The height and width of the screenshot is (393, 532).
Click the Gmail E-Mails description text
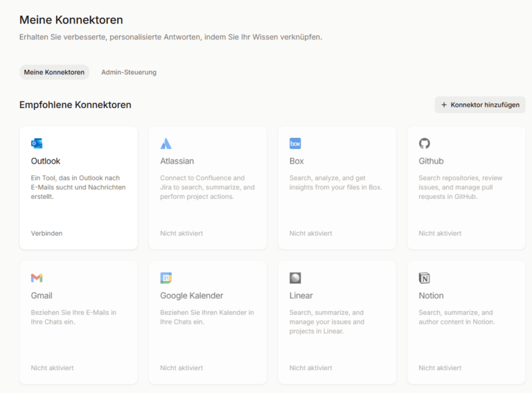click(73, 317)
